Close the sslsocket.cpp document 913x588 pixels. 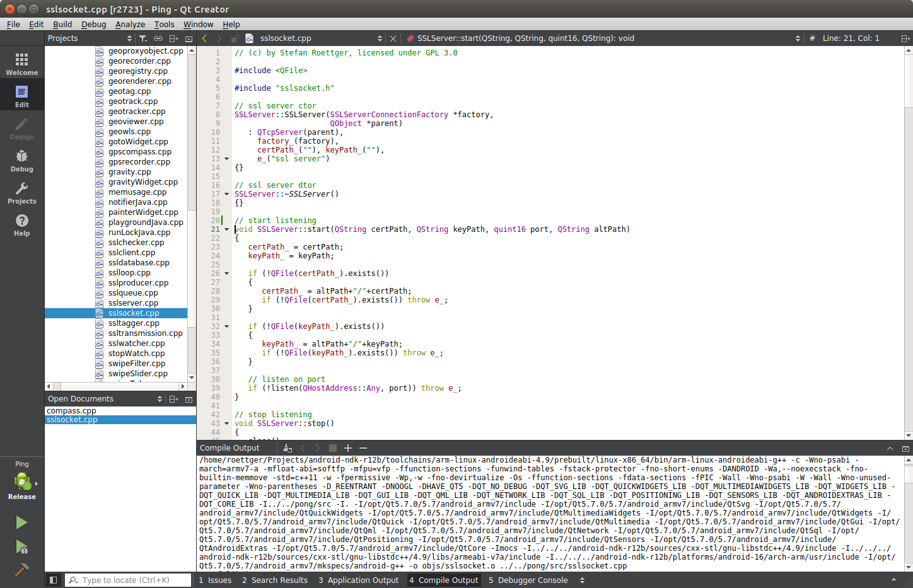(x=393, y=38)
